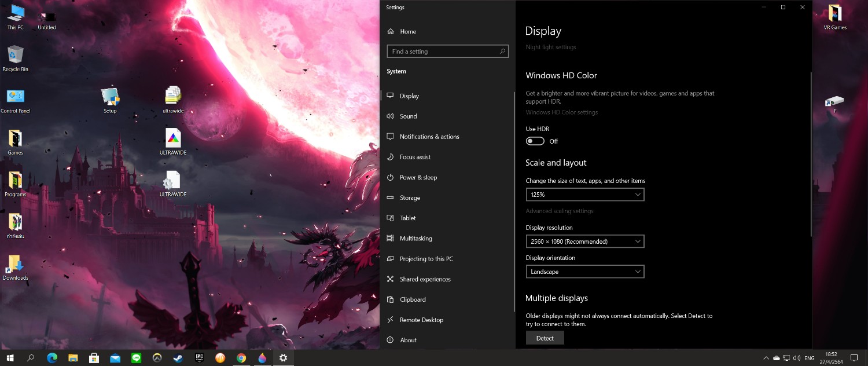This screenshot has height=366, width=868.
Task: Open the 125% scaling dropdown
Action: (585, 195)
